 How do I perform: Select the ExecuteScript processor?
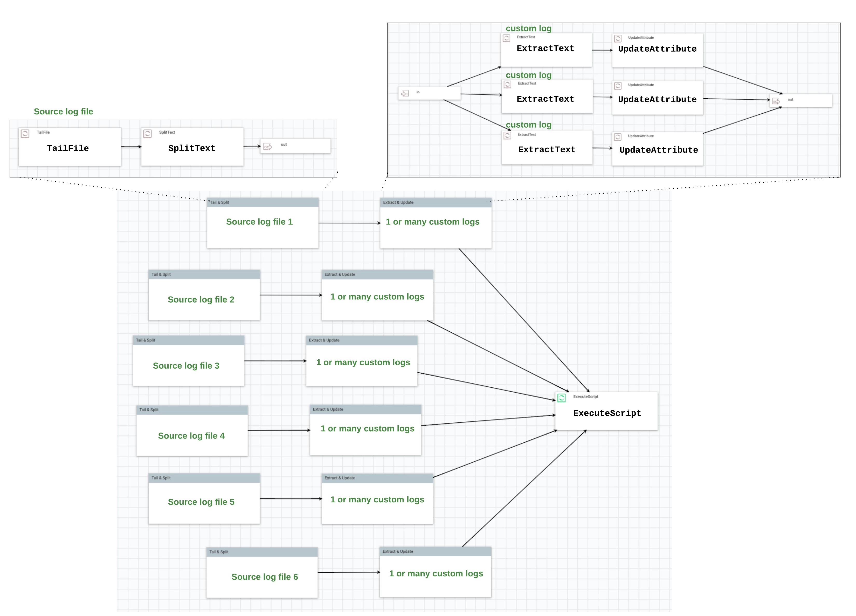(606, 411)
